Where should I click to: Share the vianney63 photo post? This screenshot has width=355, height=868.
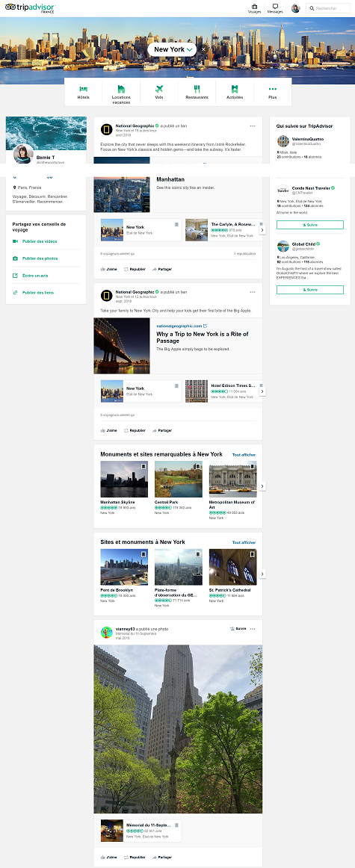[161, 857]
